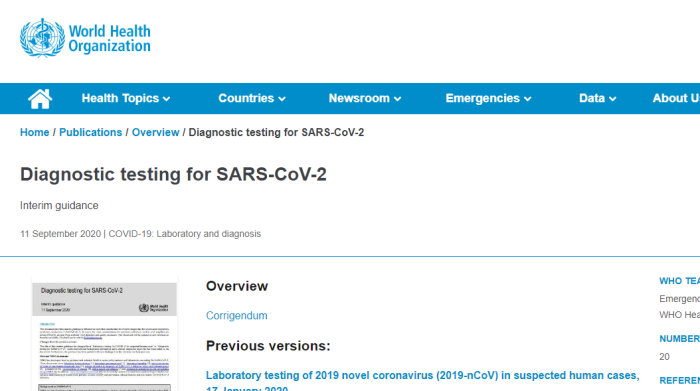This screenshot has width=700, height=391.
Task: Expand the Countries chevron arrow
Action: tap(282, 99)
